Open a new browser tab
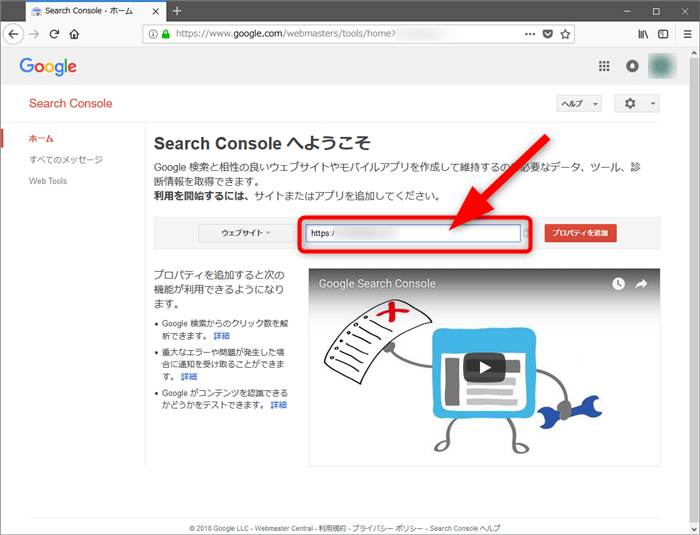The width and height of the screenshot is (700, 535). click(x=177, y=11)
